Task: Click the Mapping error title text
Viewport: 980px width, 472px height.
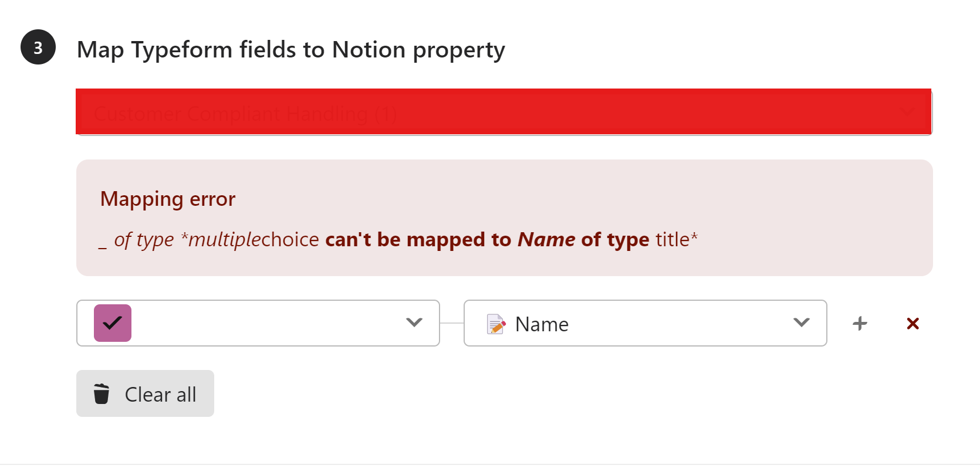Action: (x=168, y=199)
